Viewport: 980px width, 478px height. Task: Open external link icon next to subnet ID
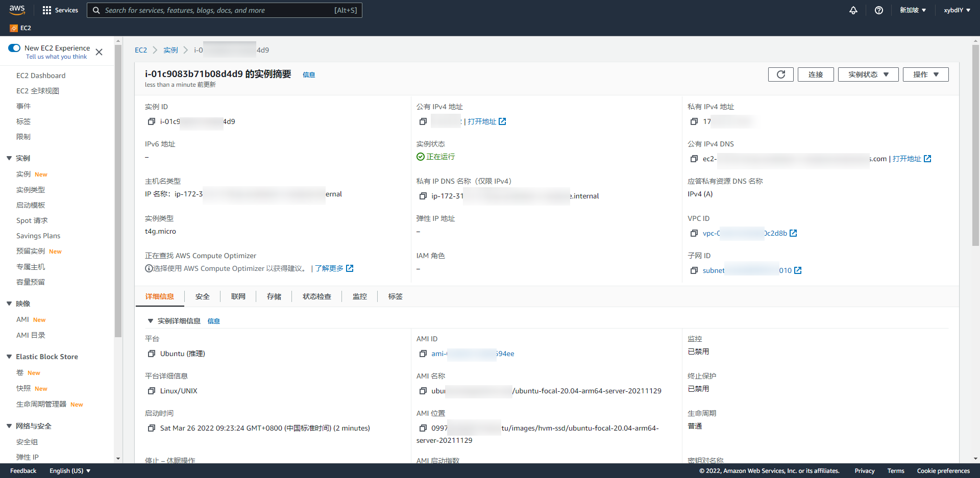pos(798,270)
